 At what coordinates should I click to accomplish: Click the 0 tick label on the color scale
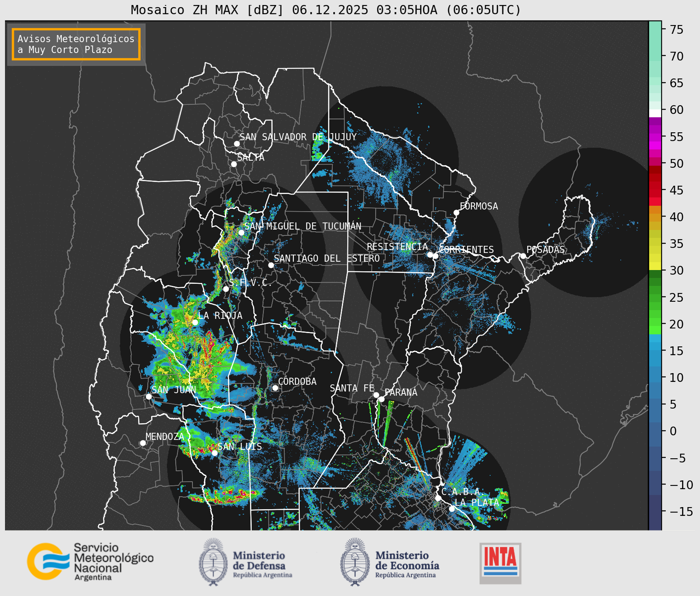click(673, 431)
